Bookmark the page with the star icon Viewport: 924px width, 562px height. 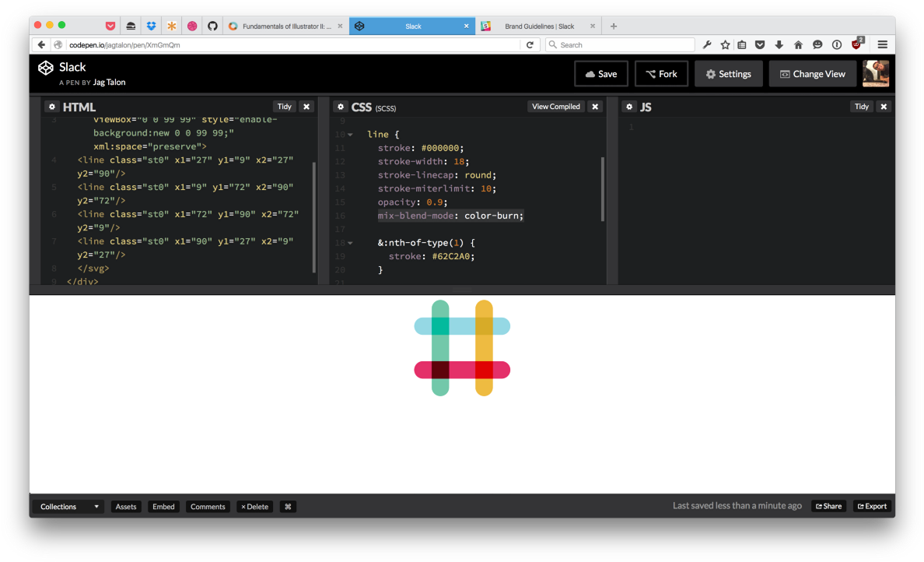coord(726,44)
